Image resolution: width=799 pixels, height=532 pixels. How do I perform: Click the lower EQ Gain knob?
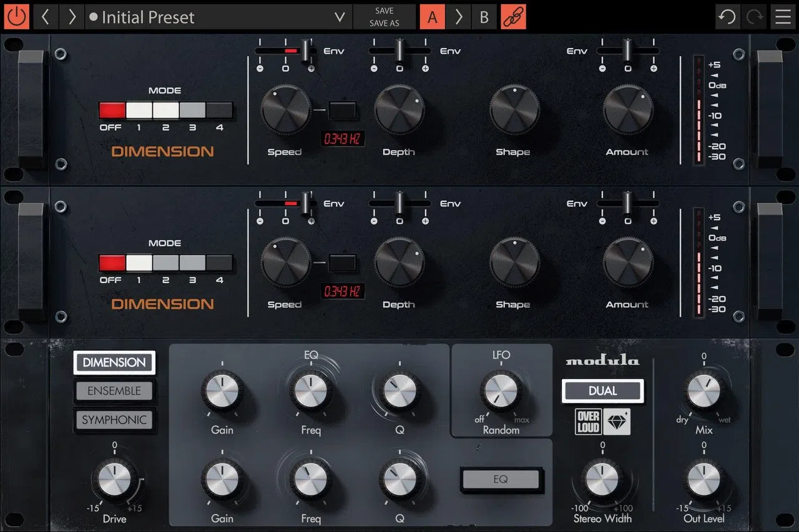pyautogui.click(x=222, y=479)
